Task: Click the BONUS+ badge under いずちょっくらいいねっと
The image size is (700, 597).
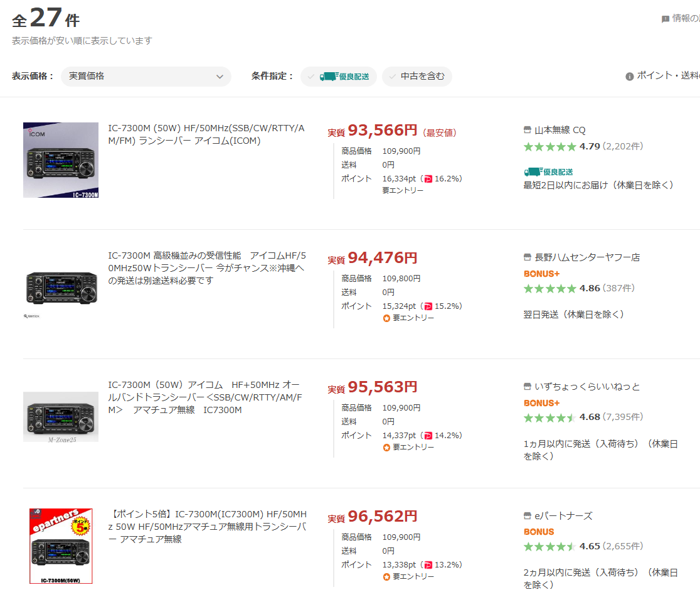Action: (x=541, y=403)
